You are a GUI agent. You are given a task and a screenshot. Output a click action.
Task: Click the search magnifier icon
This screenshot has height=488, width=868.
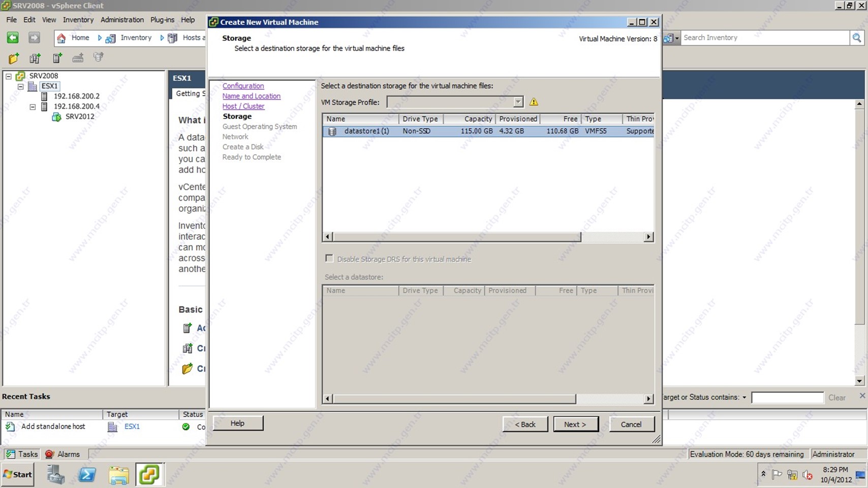[857, 38]
